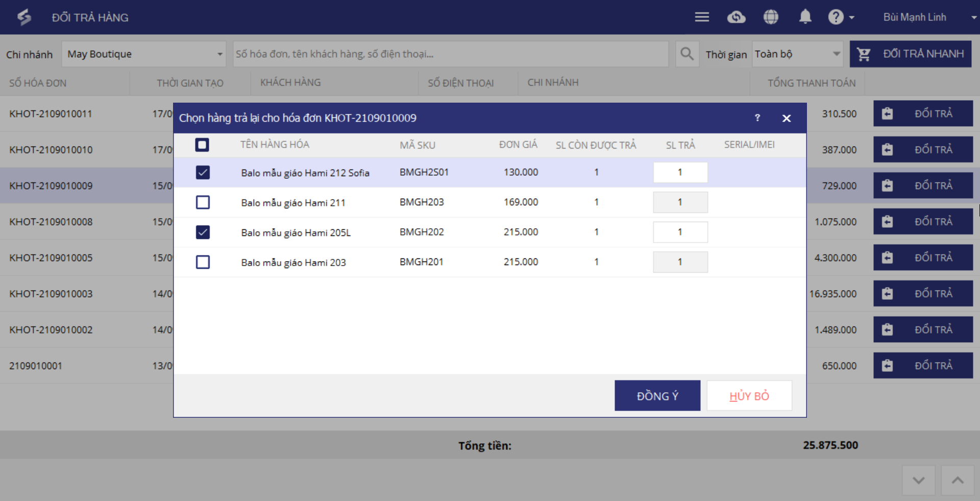Viewport: 980px width, 501px height.
Task: Check the Balo mẫu giáo Hami 203 checkbox
Action: (203, 262)
